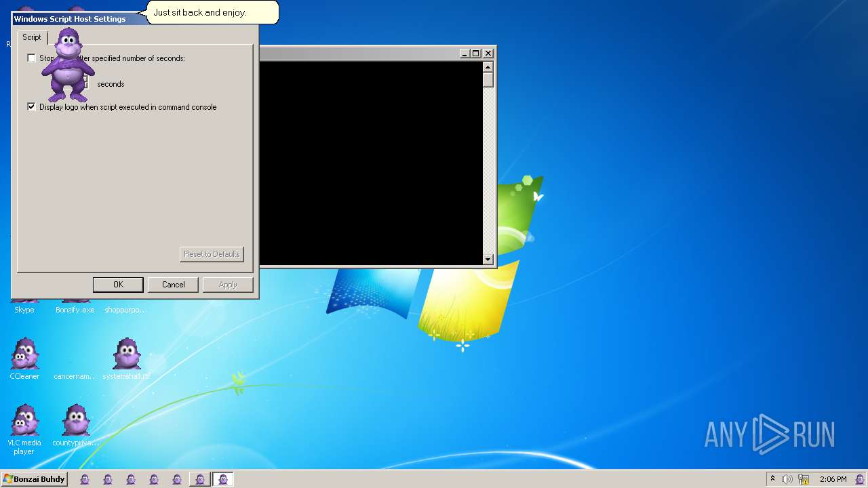The image size is (868, 488).
Task: Open the volume speaker tray icon
Action: pyautogui.click(x=787, y=479)
